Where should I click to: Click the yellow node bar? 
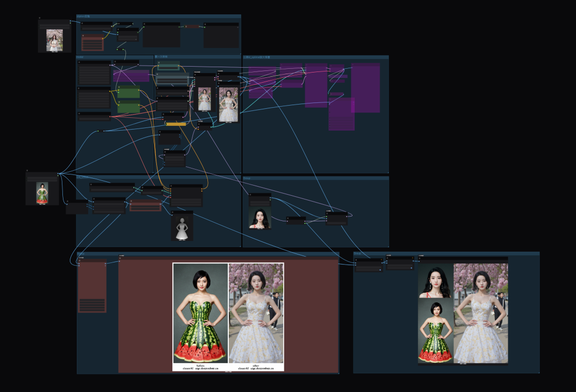(176, 124)
